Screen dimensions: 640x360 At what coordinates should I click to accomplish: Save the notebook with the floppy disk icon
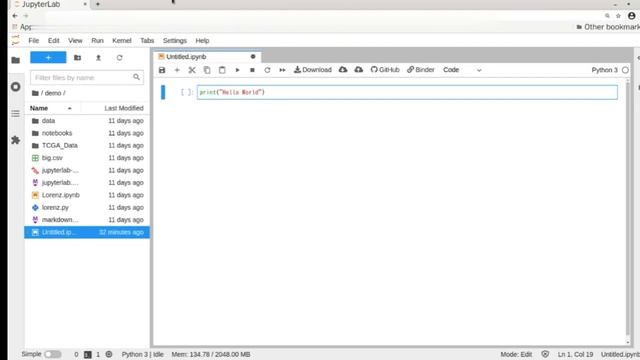(162, 70)
